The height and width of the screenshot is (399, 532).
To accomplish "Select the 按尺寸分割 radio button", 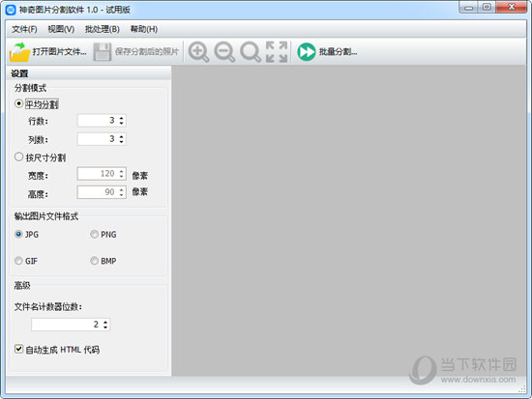I will (x=19, y=157).
